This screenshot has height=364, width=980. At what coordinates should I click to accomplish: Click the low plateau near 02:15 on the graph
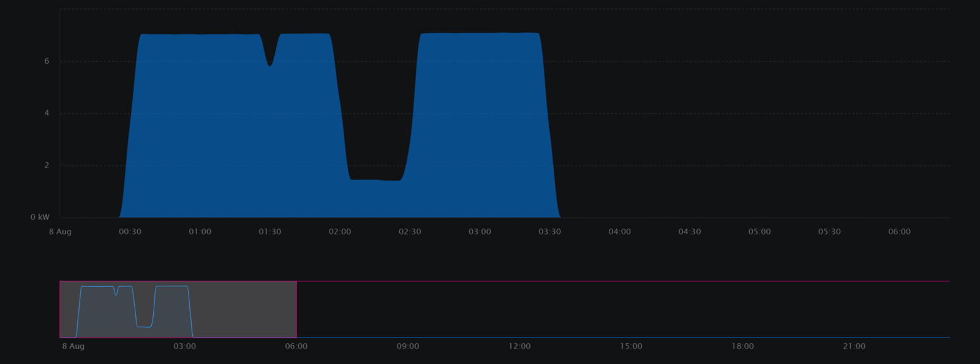(x=375, y=180)
